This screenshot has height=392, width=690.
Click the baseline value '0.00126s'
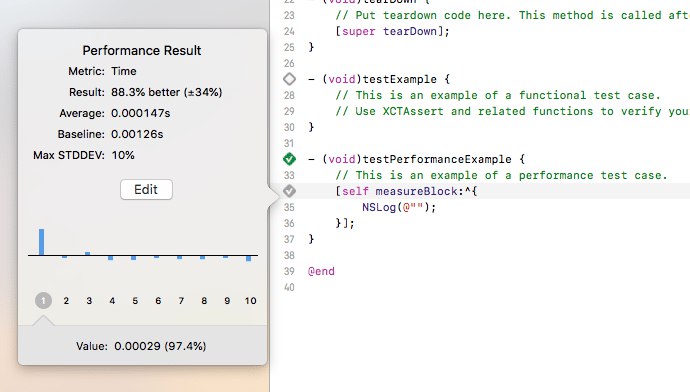point(137,134)
